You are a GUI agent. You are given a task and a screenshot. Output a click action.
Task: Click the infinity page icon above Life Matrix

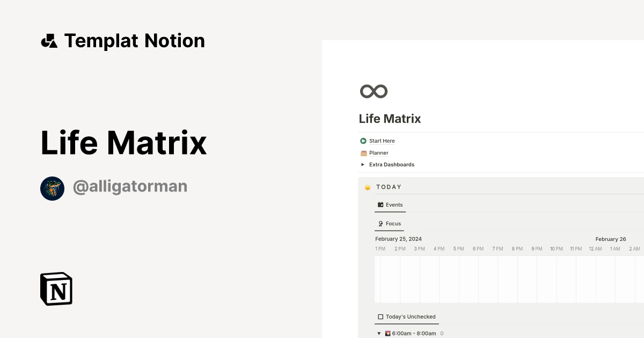(374, 91)
